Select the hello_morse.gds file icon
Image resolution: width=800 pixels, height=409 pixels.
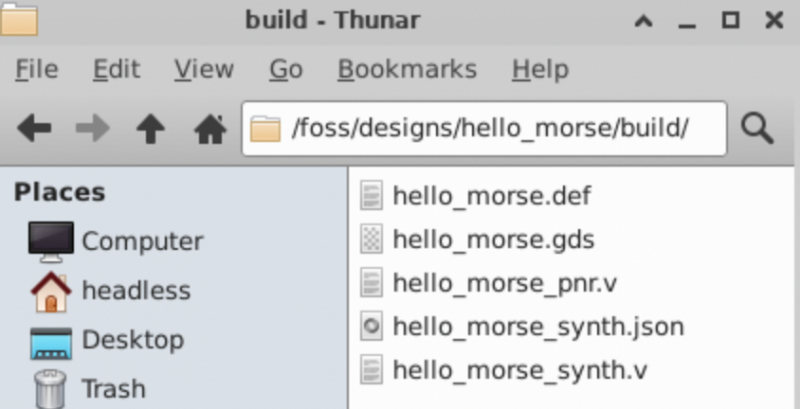tap(371, 239)
